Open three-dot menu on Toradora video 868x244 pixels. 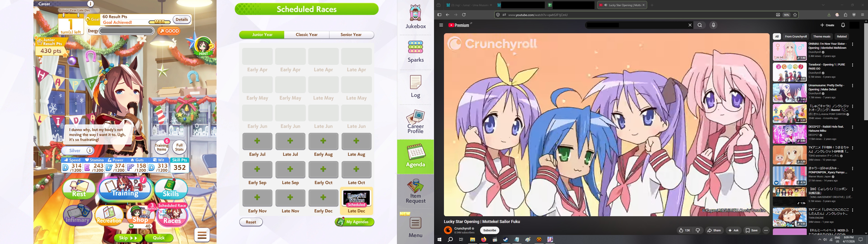tap(852, 65)
